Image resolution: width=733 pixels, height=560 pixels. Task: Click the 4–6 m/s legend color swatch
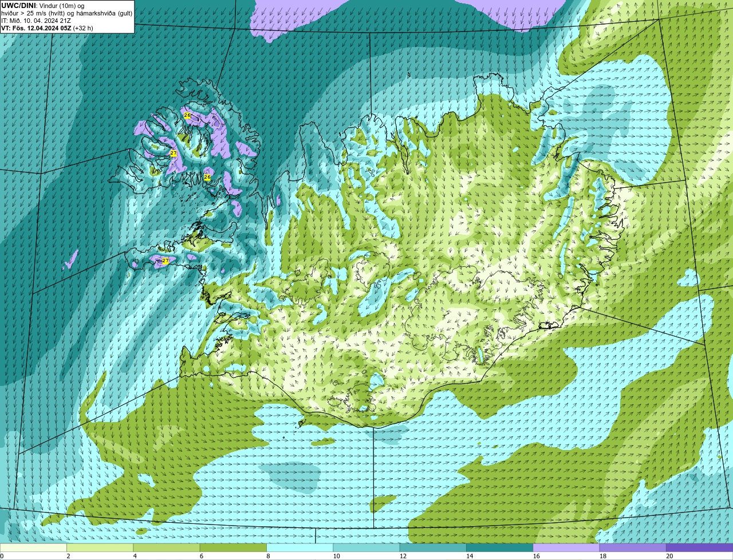click(x=167, y=547)
